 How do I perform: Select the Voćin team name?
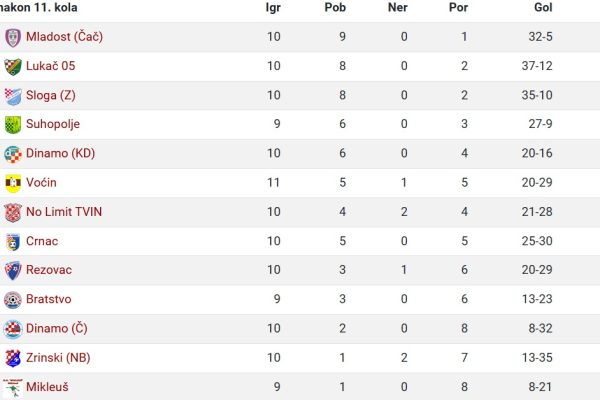coord(41,183)
